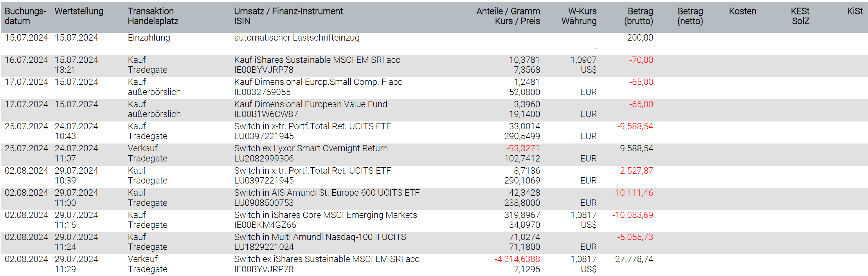Select Kauf Dimensional European Value Fund
868x276 pixels.
click(310, 104)
